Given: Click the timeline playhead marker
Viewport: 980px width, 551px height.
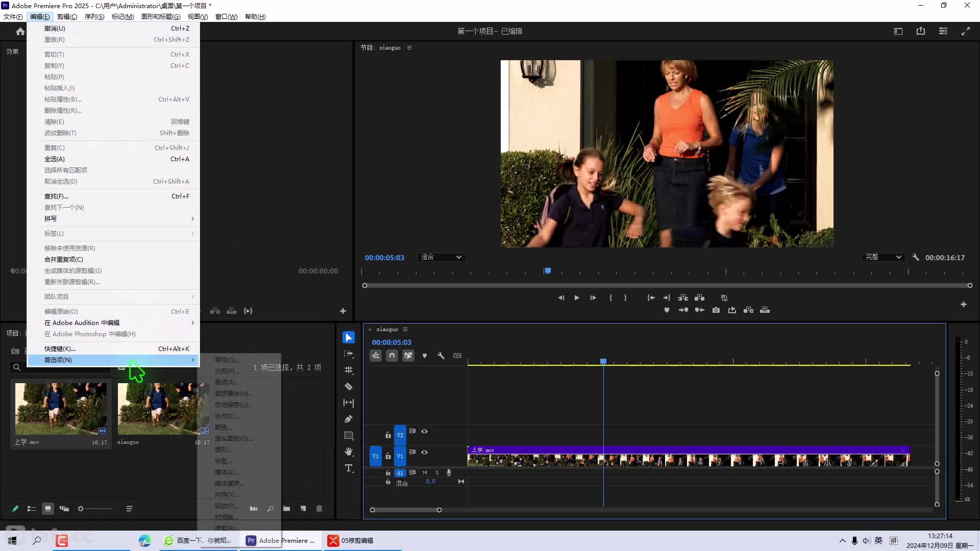Looking at the screenshot, I should 603,361.
